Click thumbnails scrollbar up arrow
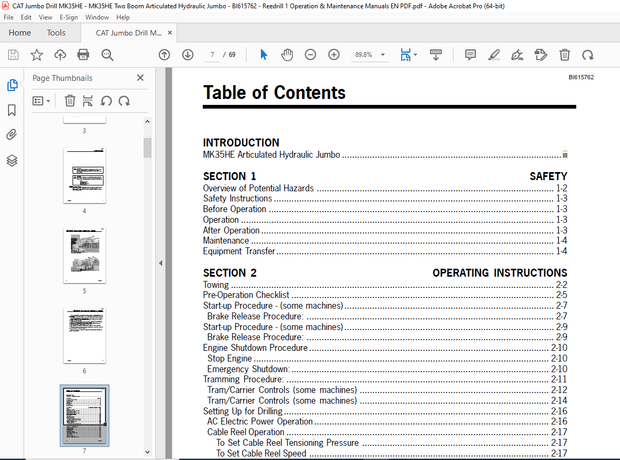Viewport: 620px width, 460px height. [147, 122]
